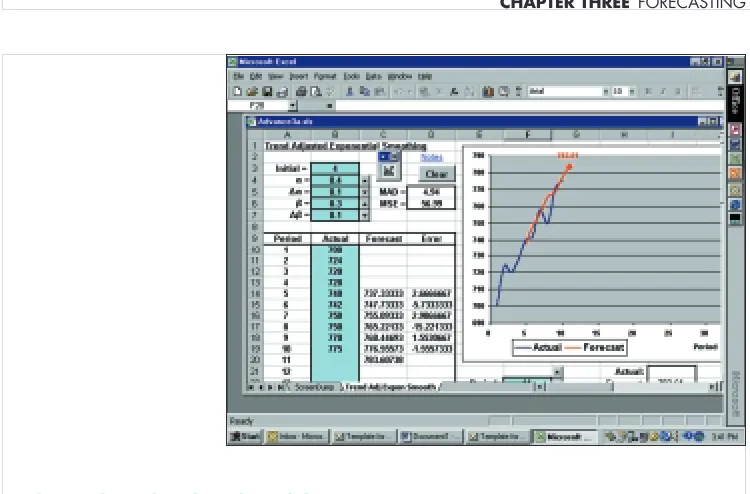Click the workbook icon in Advance3a title bar
Image resolution: width=750 pixels, height=494 pixels.
pos(252,121)
